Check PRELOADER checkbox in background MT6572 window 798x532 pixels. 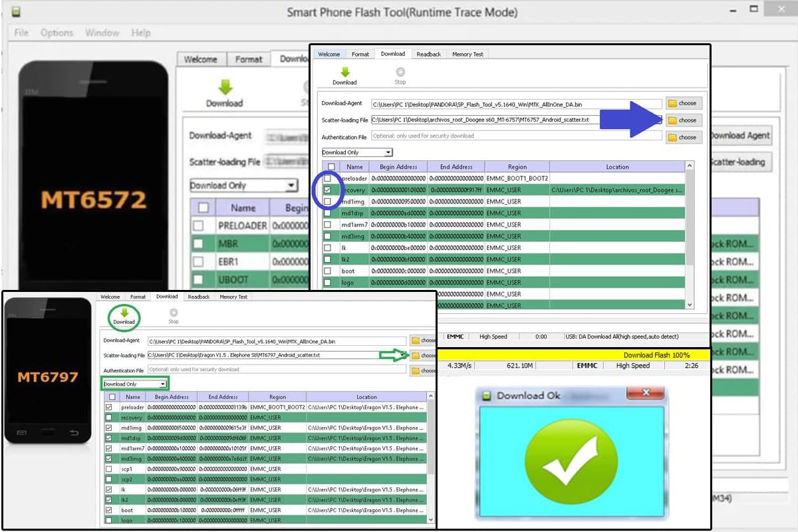198,226
